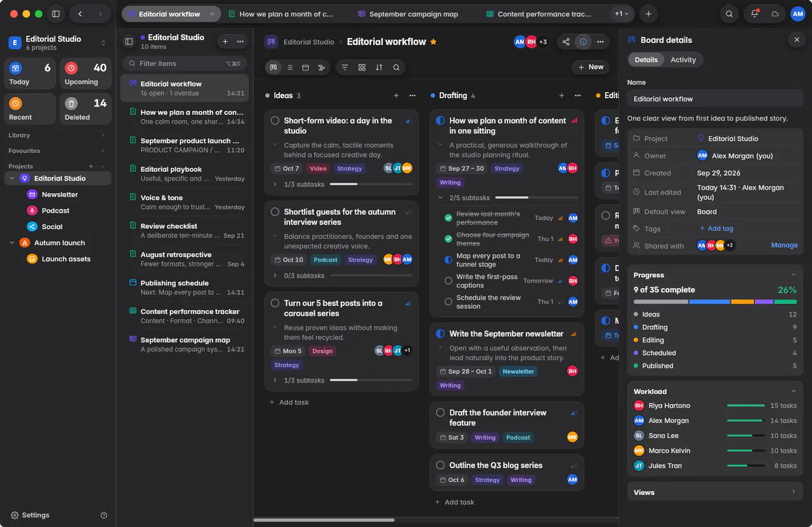Click the cloud sync icon in title bar
Viewport: 812px width, 527px height.
(x=775, y=14)
